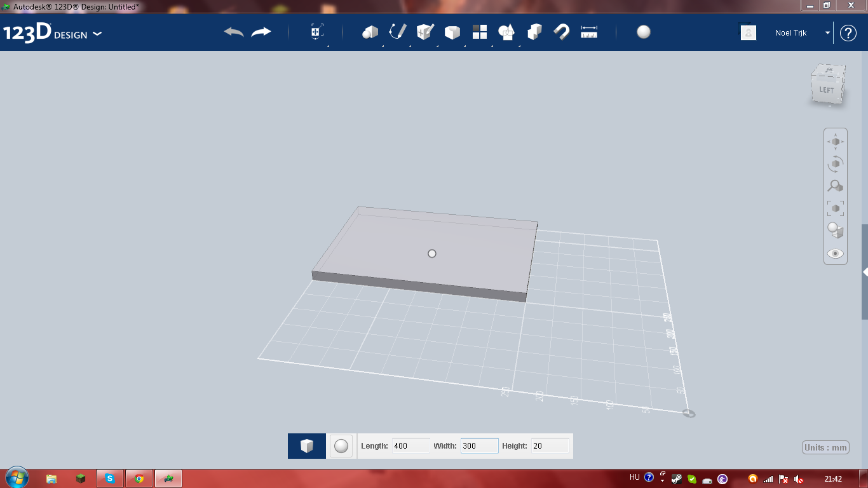Open the Material sphere tool
Image resolution: width=868 pixels, height=488 pixels.
(644, 32)
